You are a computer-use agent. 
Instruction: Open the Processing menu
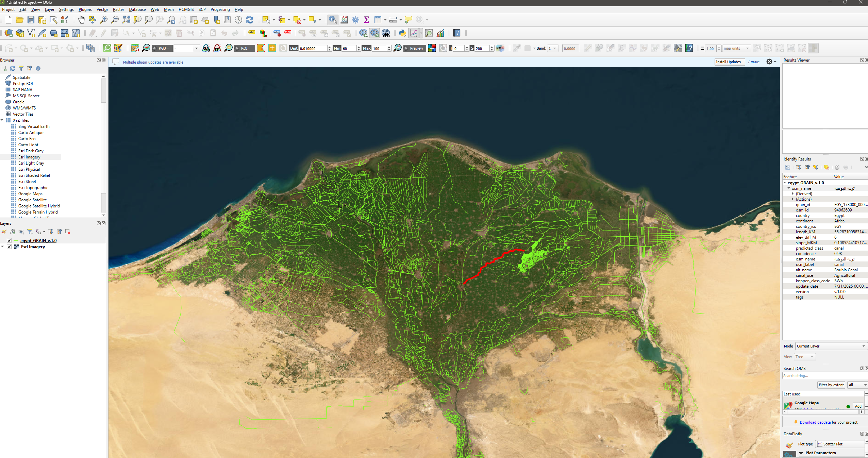220,10
